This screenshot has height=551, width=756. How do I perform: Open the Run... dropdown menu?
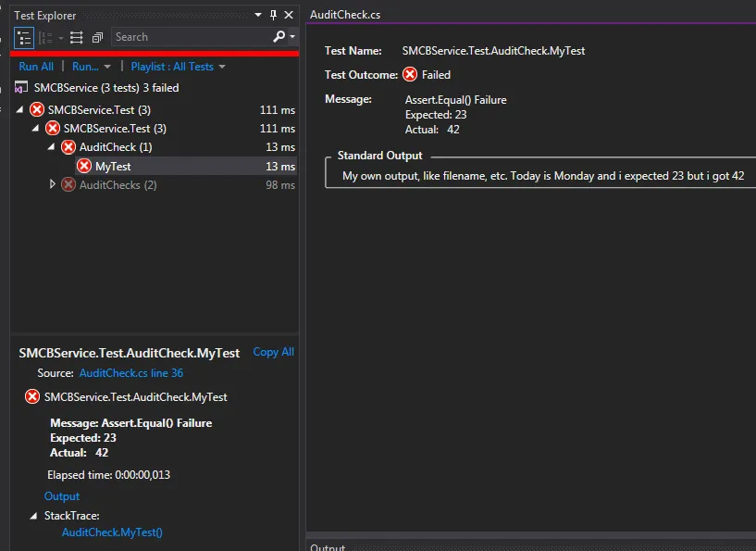[92, 67]
